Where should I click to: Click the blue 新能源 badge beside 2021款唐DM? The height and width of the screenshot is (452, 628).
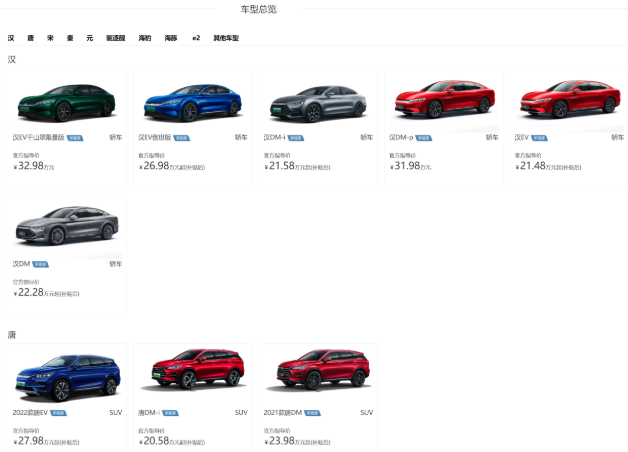(x=312, y=413)
